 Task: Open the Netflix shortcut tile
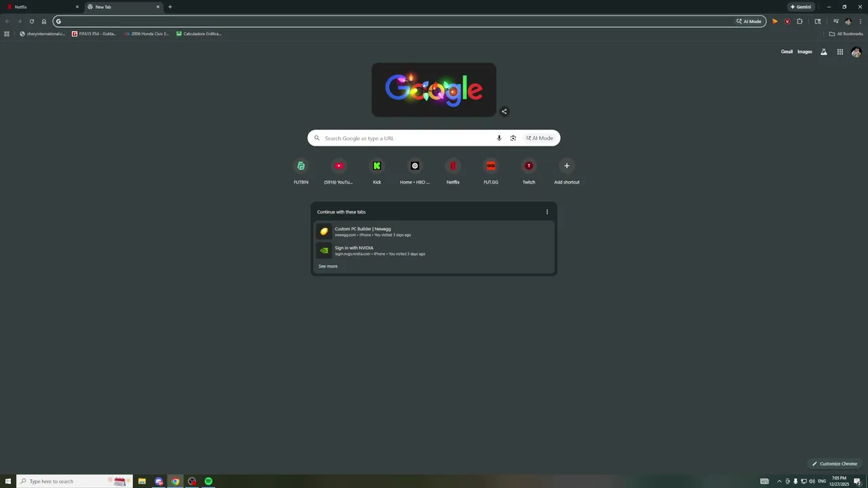click(453, 171)
